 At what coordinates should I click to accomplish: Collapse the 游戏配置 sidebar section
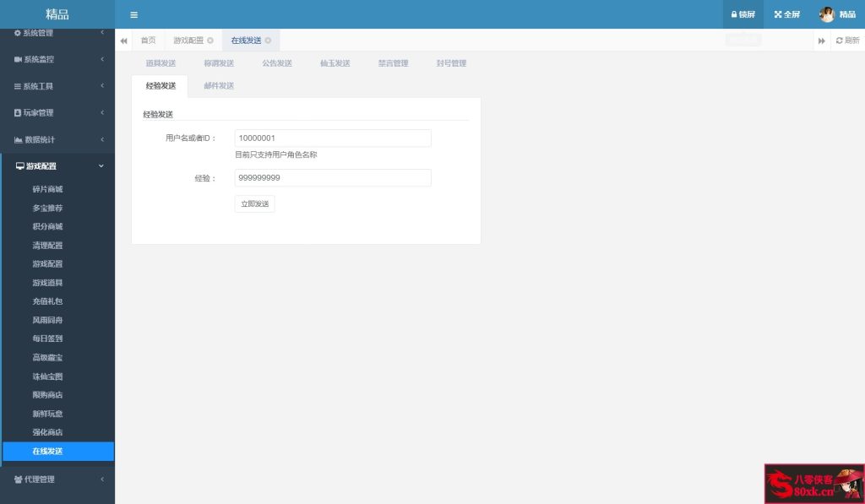[57, 166]
